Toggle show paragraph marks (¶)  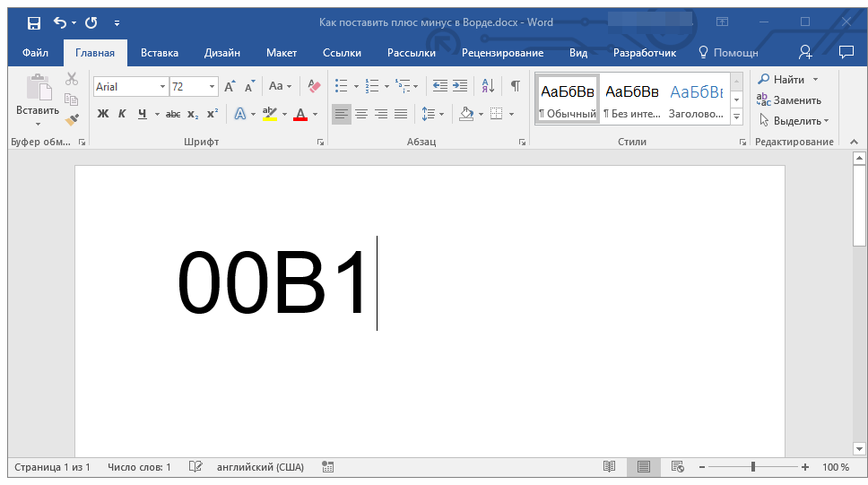coord(515,86)
